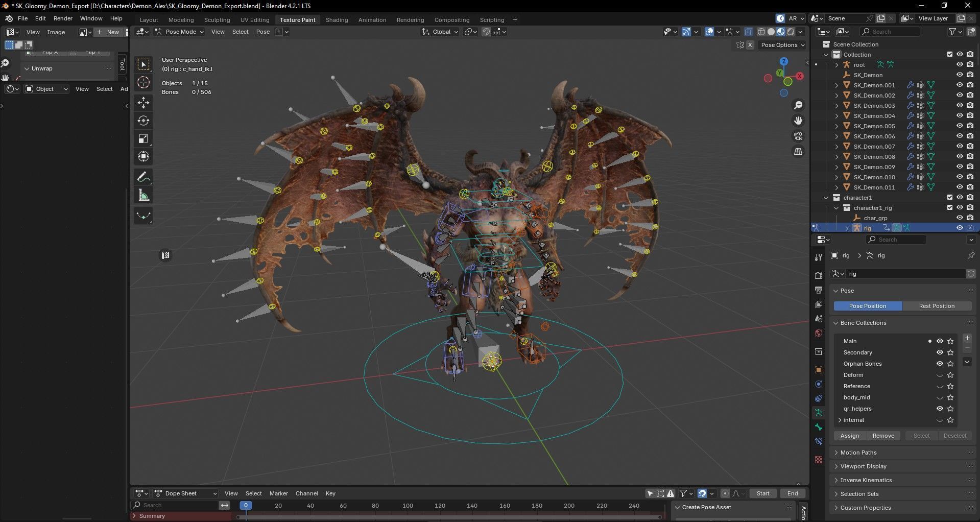
Task: Click the viewport pan hand icon
Action: (798, 121)
